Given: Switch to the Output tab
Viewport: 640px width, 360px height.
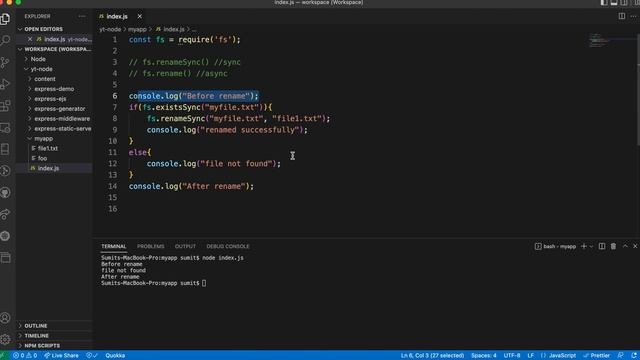Looking at the screenshot, I should coord(185,246).
